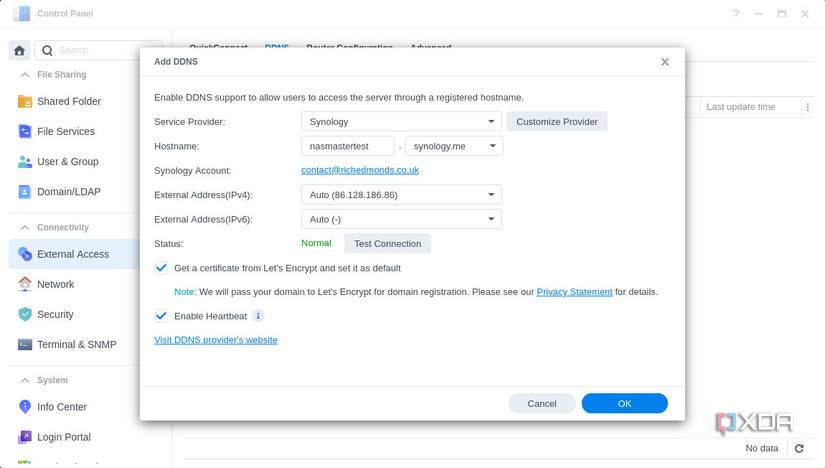Image resolution: width=825 pixels, height=468 pixels.
Task: Visit DDNS provider's website link
Action: [216, 340]
